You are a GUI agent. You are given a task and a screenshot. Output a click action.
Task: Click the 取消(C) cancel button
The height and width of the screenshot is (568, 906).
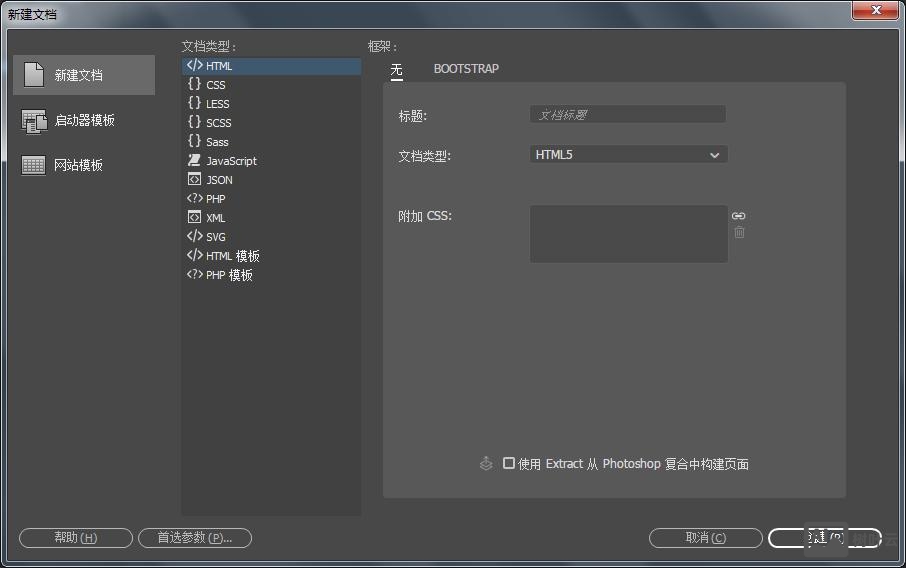(706, 538)
